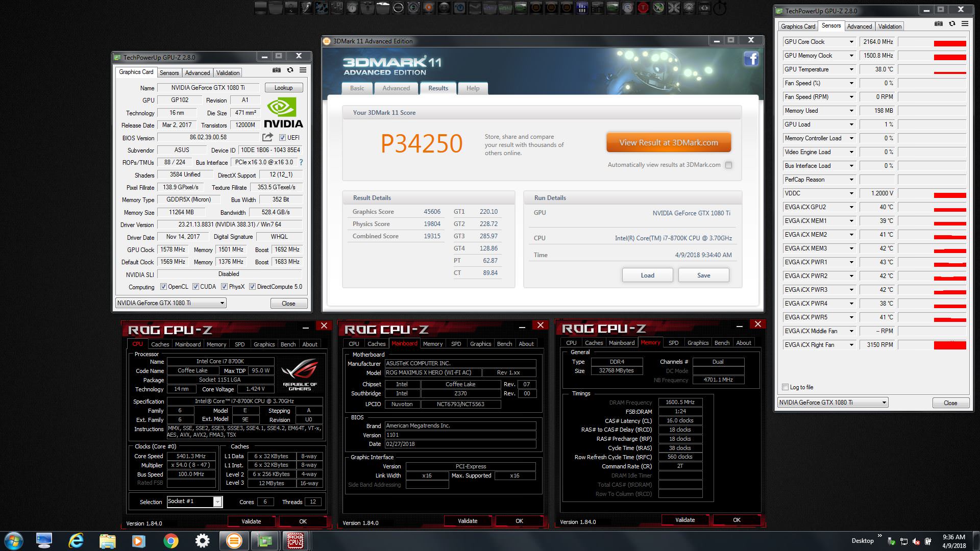Switch to the 3DMark 11 taskbar button

click(234, 541)
